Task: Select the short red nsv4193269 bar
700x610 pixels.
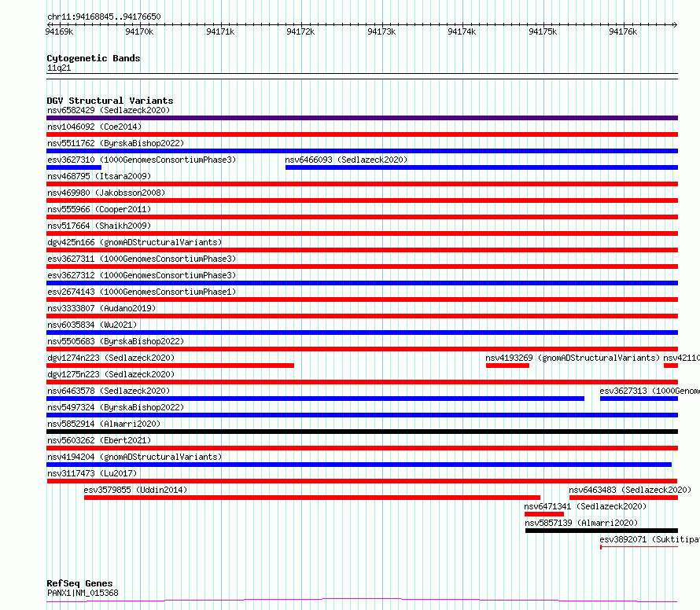Action: [507, 366]
